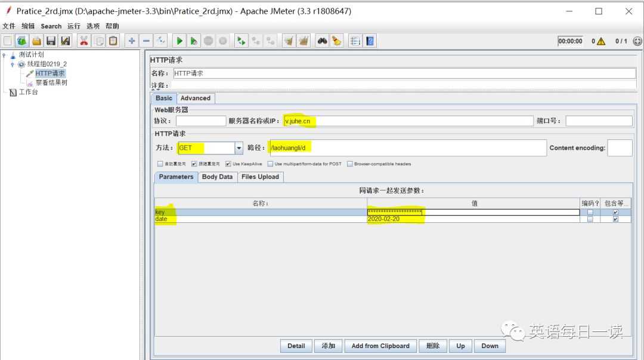
Task: Click the server name field v.juhe.cn
Action: point(408,121)
